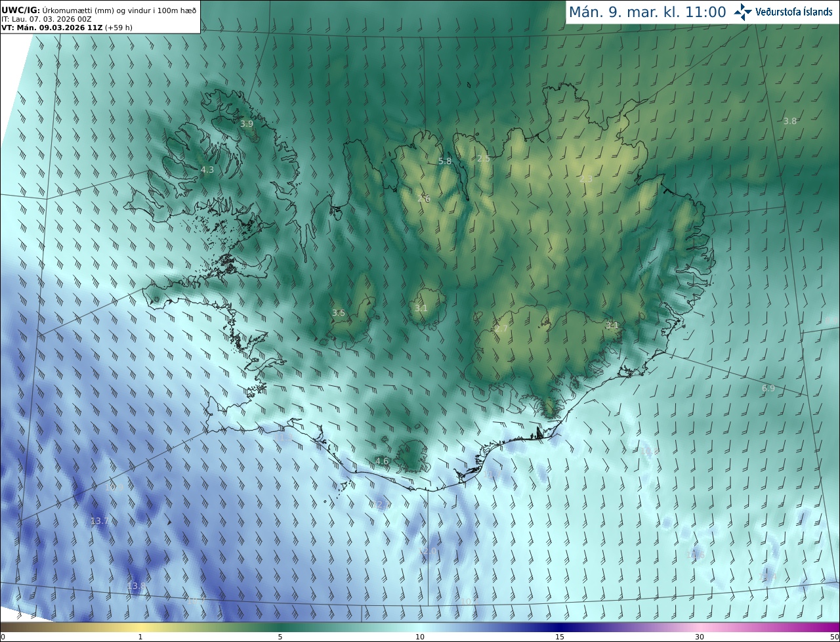
Task: Pick the dark navy band above '15'
Action: point(560,627)
